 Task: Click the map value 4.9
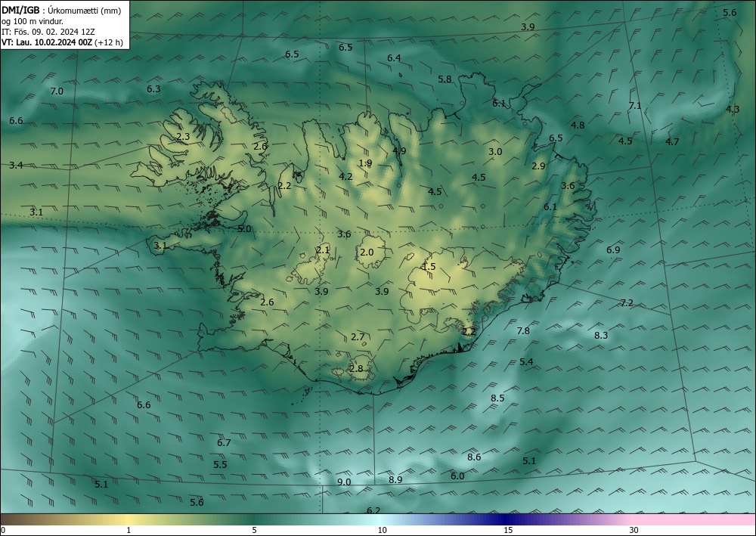(x=399, y=150)
